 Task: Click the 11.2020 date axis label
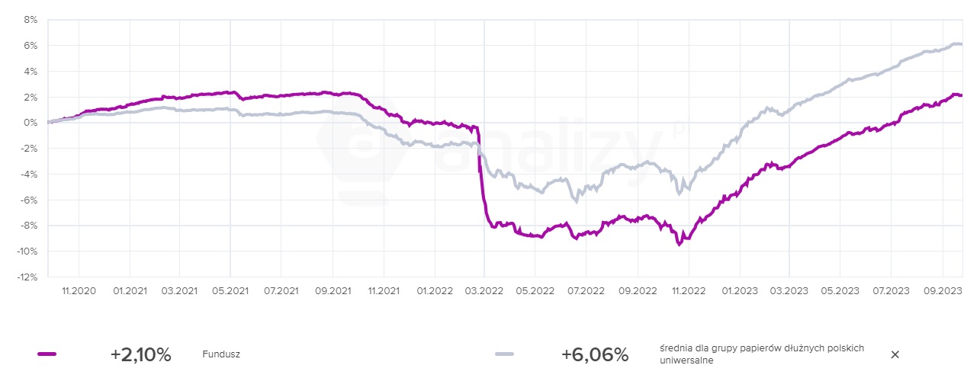coord(79,291)
